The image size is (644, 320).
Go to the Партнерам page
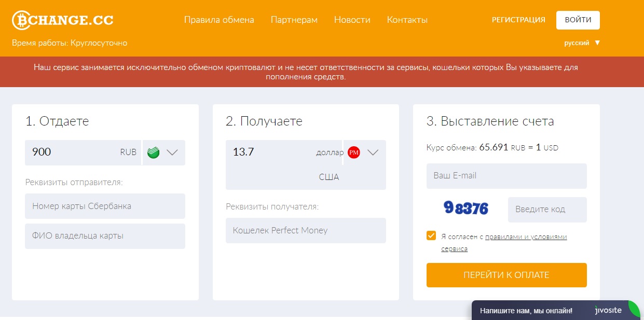tap(294, 20)
